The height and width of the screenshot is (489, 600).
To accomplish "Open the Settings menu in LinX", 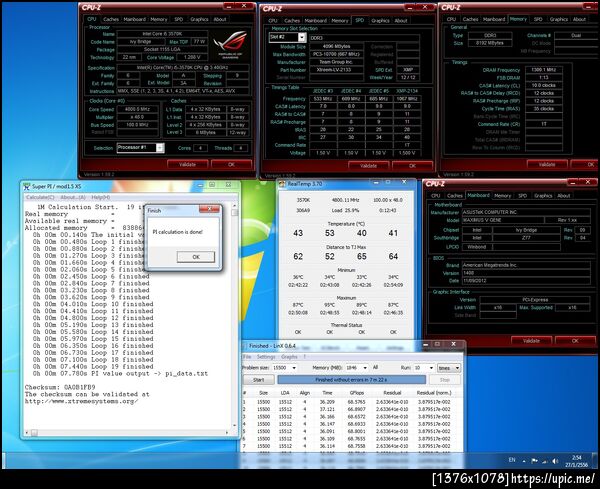I will 266,357.
